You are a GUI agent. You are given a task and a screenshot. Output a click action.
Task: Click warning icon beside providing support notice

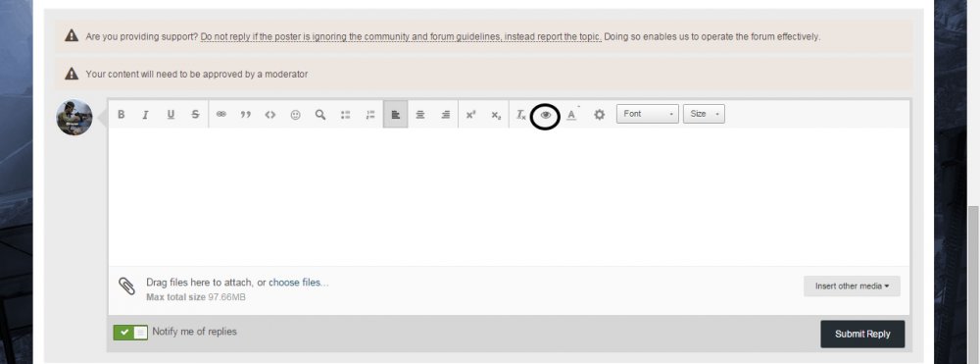[x=72, y=35]
